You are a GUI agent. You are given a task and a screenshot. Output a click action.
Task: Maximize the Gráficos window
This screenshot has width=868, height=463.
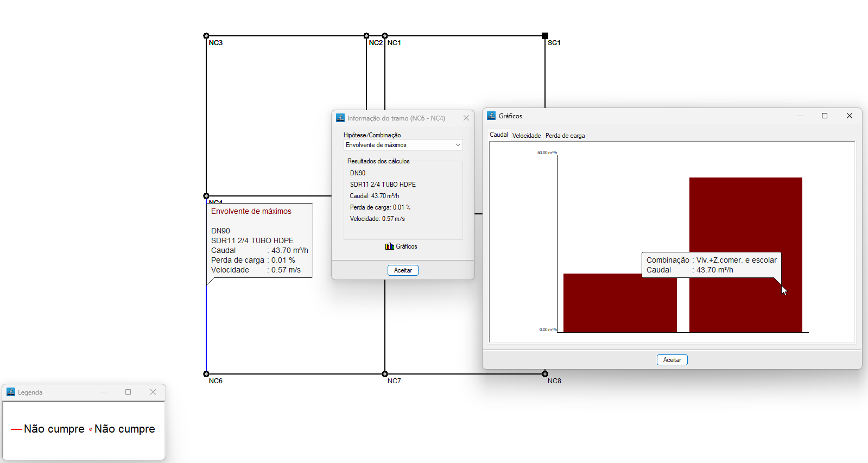coord(825,116)
